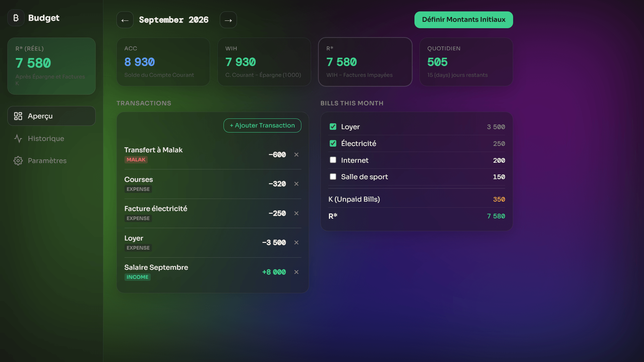
Task: Click the -600 transfer amount
Action: click(277, 155)
